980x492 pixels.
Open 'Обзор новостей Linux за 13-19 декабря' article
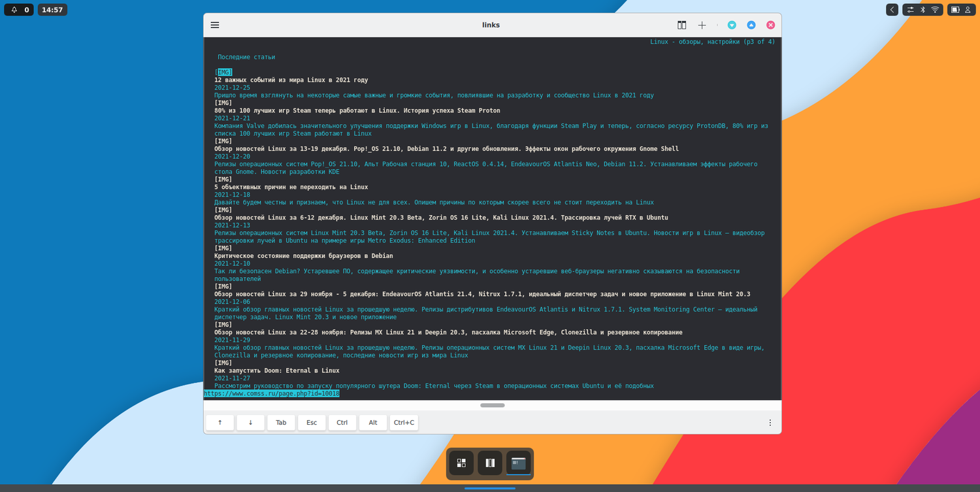coord(447,148)
